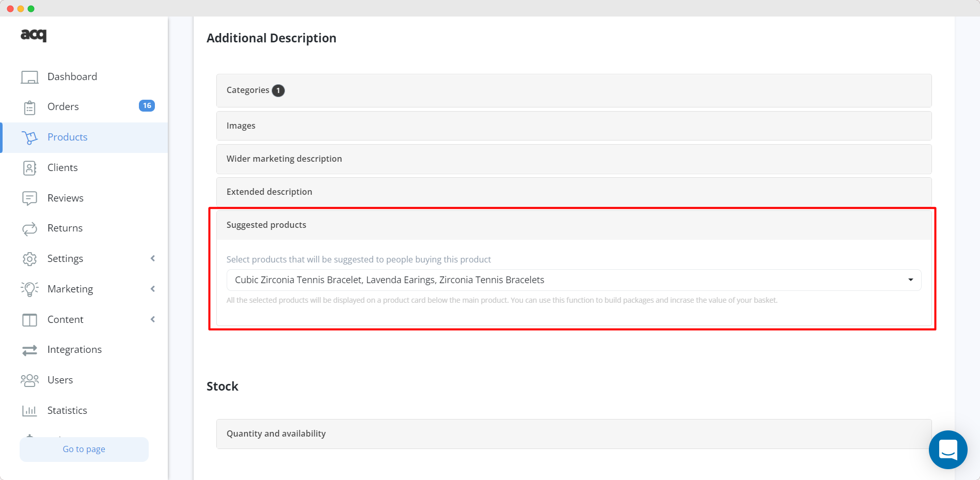The height and width of the screenshot is (480, 980).
Task: Click the Users group icon
Action: point(29,380)
